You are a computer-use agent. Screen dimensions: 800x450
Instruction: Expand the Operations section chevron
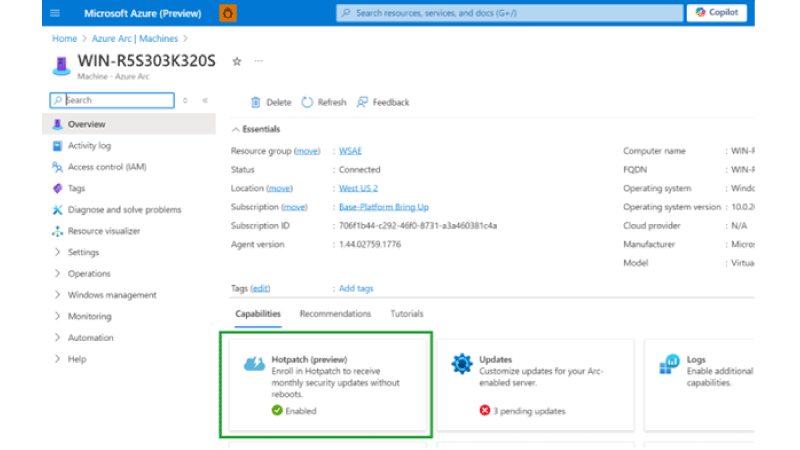(57, 273)
